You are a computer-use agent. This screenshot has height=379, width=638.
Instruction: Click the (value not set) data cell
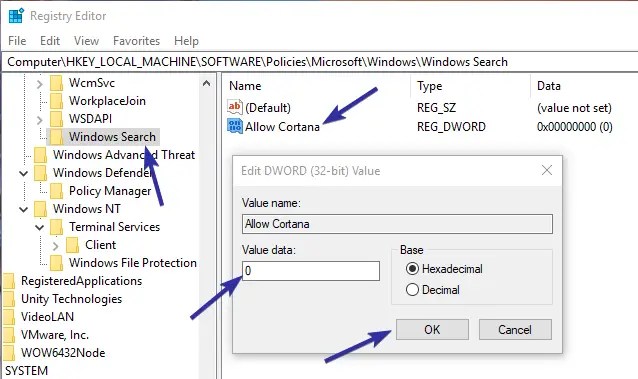(x=574, y=108)
